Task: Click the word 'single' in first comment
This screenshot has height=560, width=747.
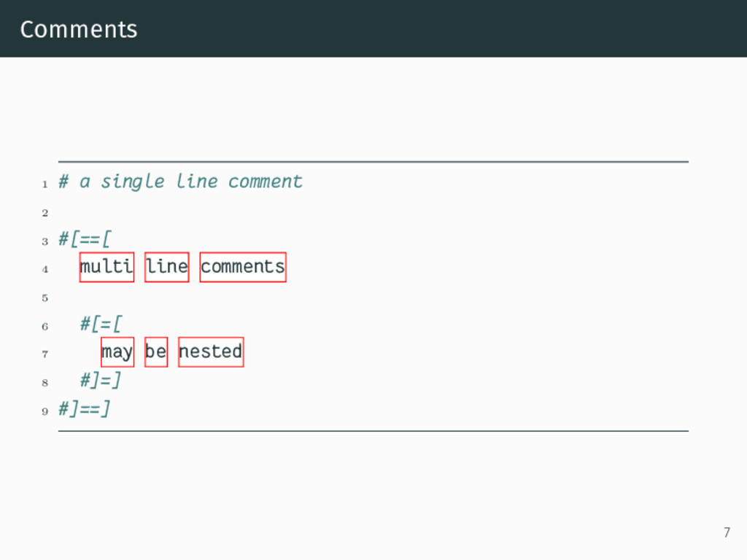Action: click(133, 182)
